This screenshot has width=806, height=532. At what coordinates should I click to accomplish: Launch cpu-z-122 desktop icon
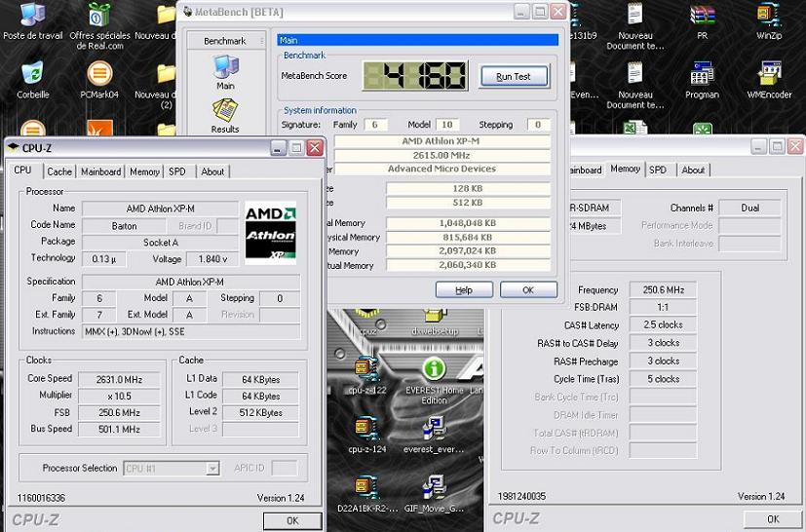366,375
